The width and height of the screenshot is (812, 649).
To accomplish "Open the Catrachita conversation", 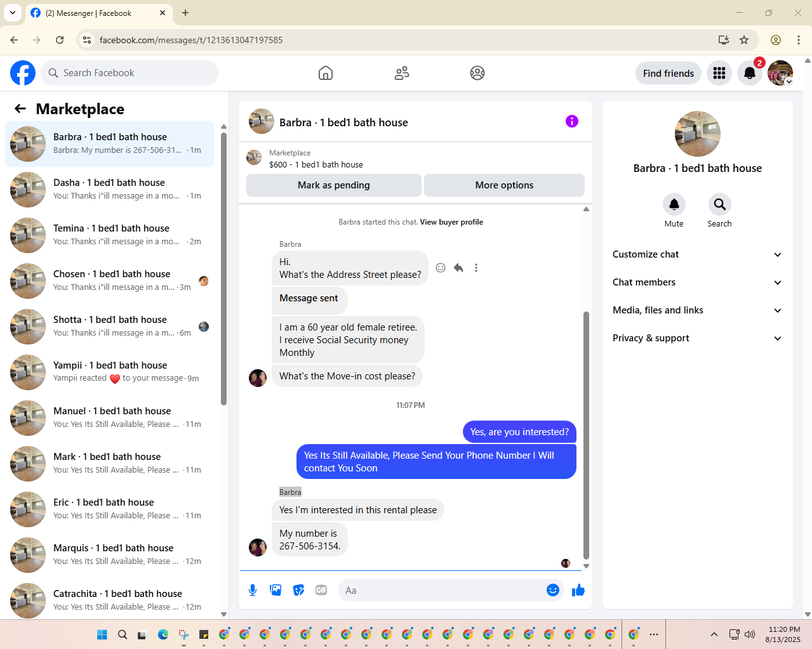I will click(x=109, y=600).
